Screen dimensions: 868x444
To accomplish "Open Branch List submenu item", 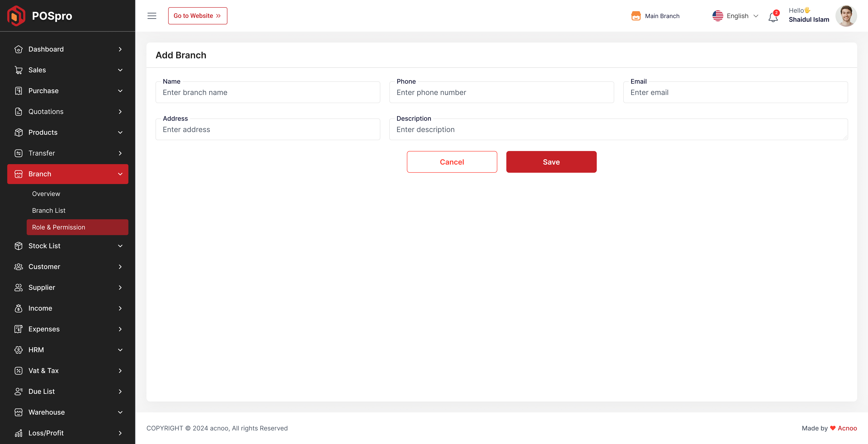I will tap(49, 211).
